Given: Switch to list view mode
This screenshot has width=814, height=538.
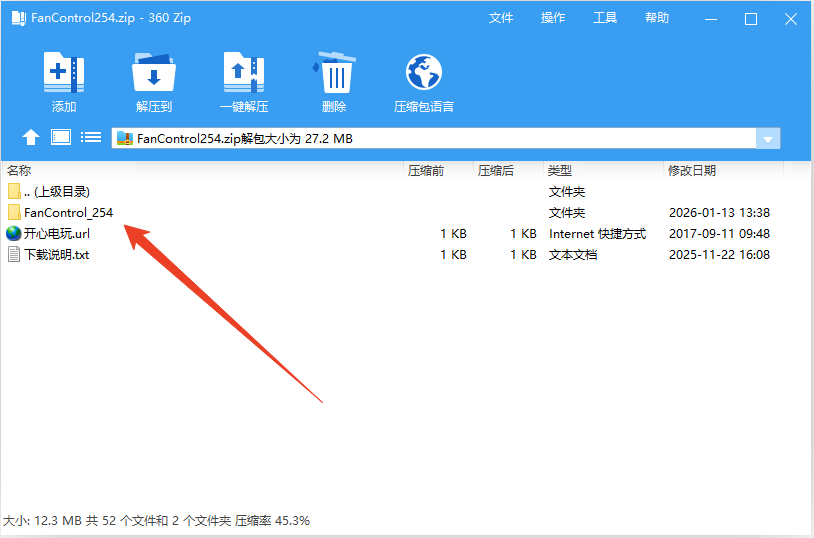Looking at the screenshot, I should click(x=91, y=138).
